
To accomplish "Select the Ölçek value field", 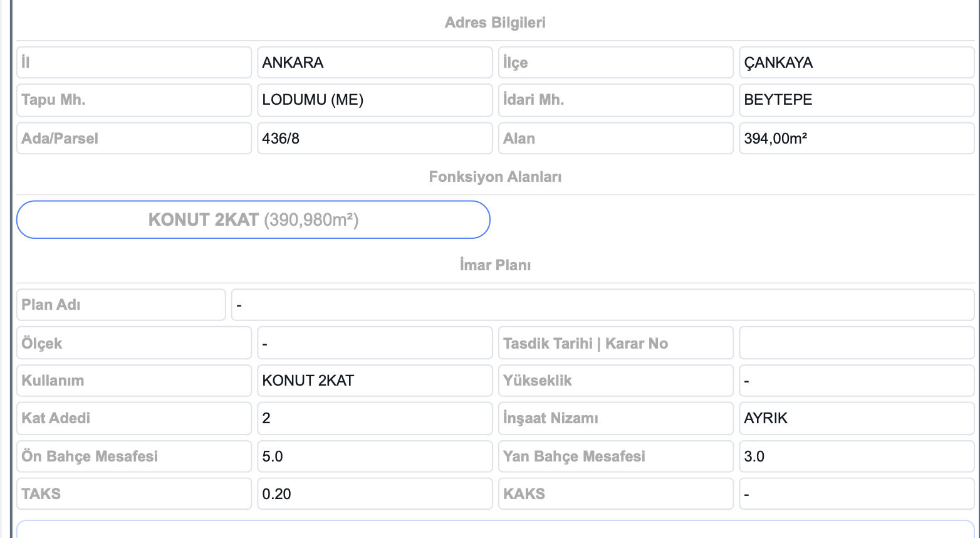I will tap(375, 343).
